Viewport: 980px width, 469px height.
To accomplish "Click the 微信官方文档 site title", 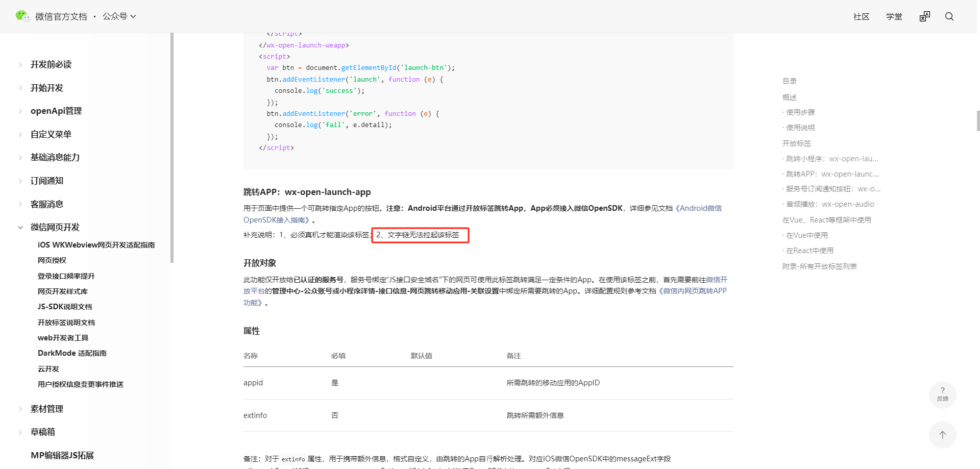I will (x=61, y=16).
